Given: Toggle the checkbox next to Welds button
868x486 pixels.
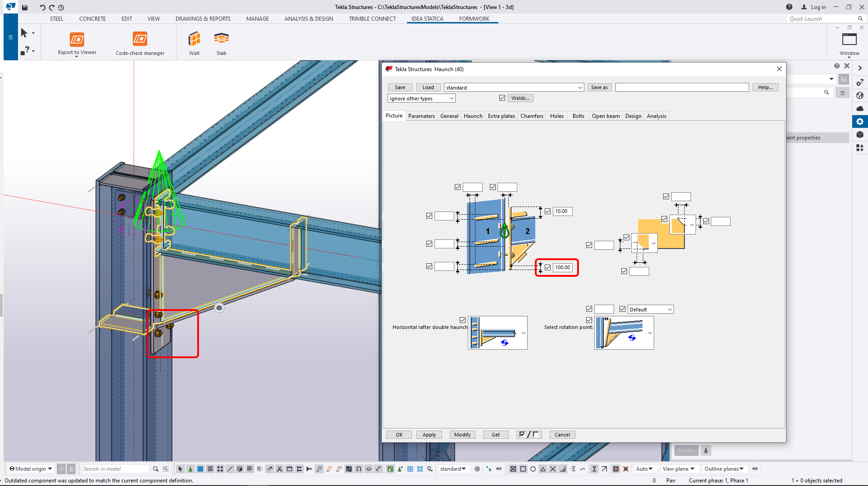Looking at the screenshot, I should tap(502, 98).
